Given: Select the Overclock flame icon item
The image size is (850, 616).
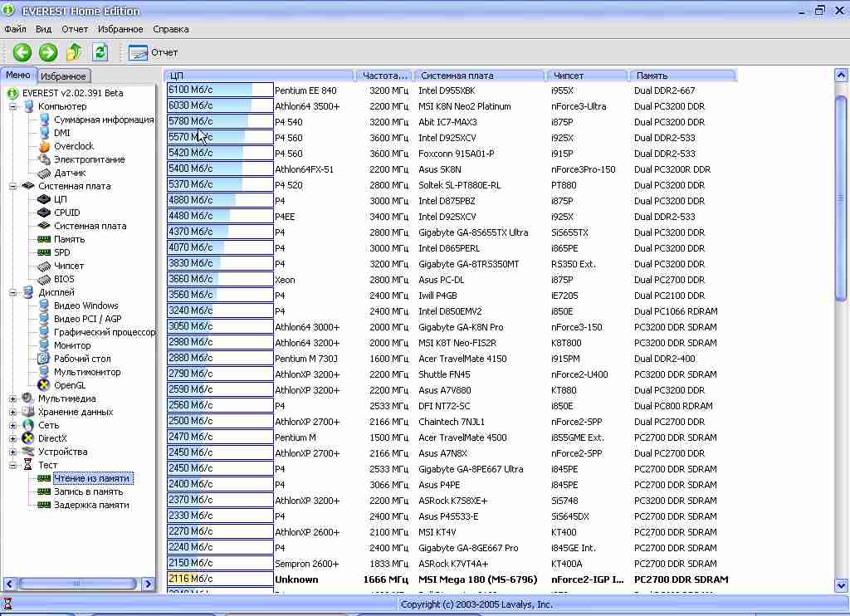Looking at the screenshot, I should click(74, 146).
